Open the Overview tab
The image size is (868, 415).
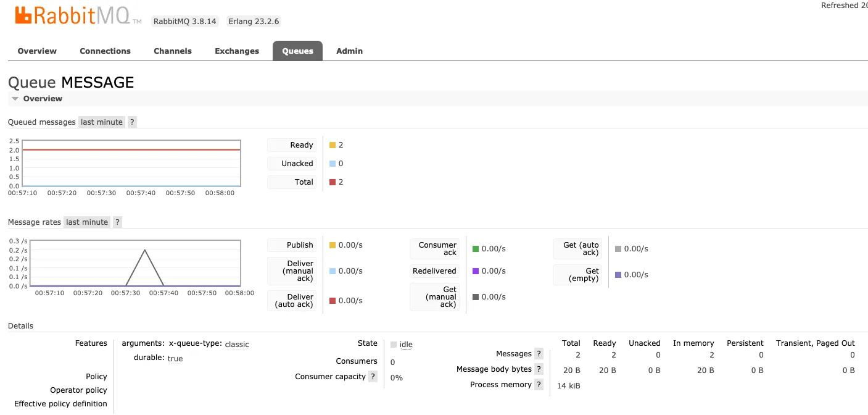(37, 51)
